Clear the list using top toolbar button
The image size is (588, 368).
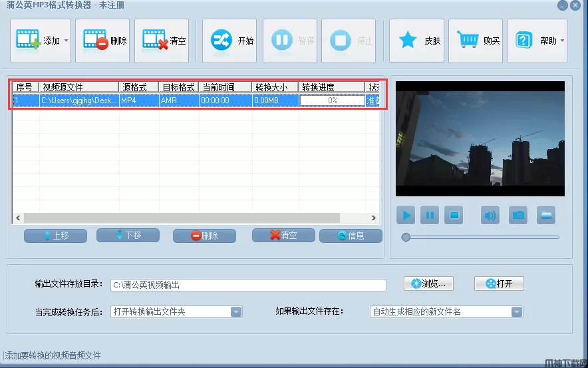point(164,41)
